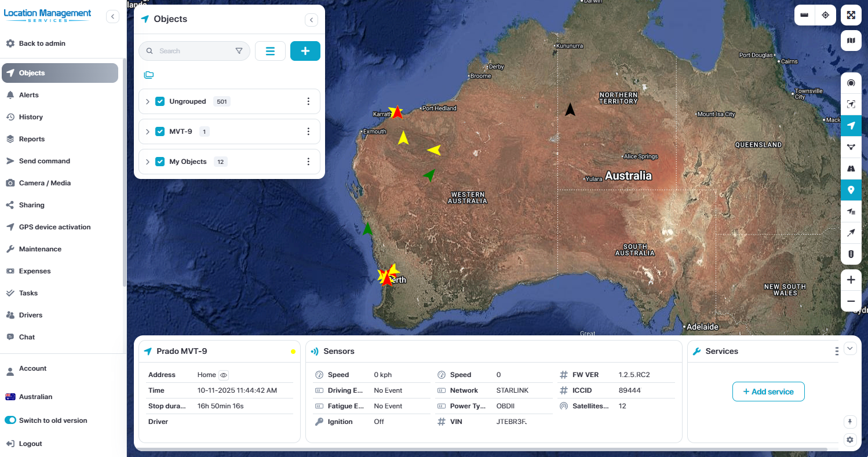Open bottom panel settings gear
868x457 pixels.
[x=850, y=440]
